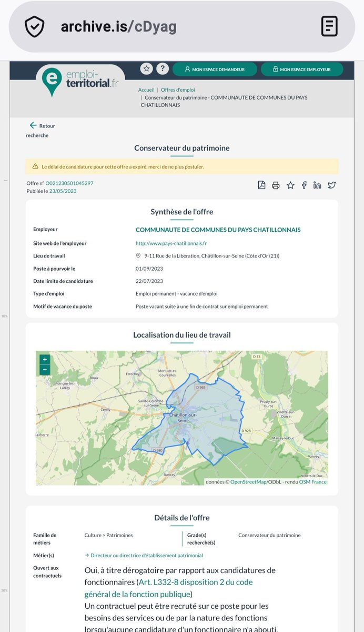Click the star favorites icon in header

click(147, 68)
